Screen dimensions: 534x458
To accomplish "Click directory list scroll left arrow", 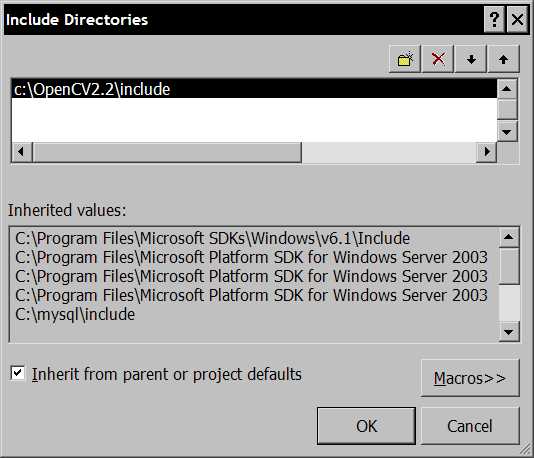I will click(x=21, y=152).
